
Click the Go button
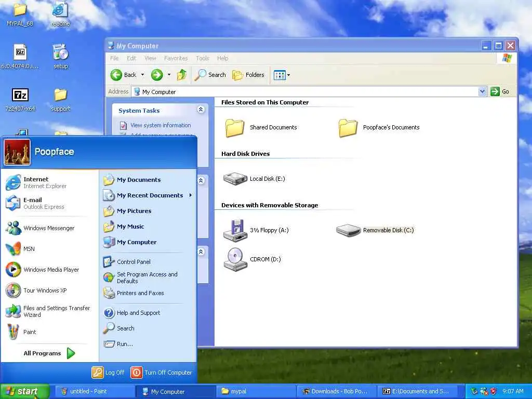(500, 91)
